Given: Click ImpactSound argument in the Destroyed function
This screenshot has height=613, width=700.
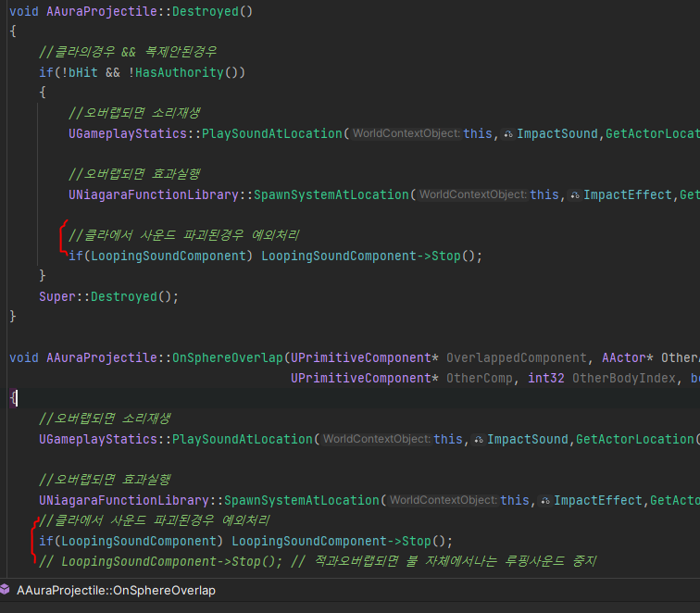Looking at the screenshot, I should pyautogui.click(x=557, y=133).
